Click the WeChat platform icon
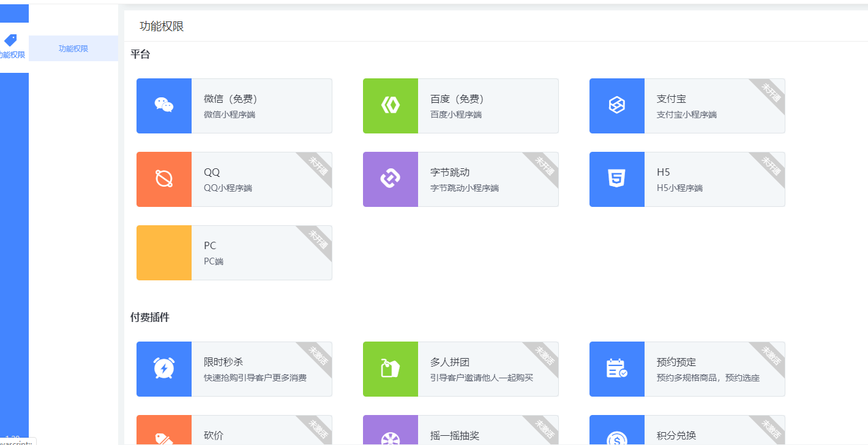The height and width of the screenshot is (445, 868). click(164, 105)
